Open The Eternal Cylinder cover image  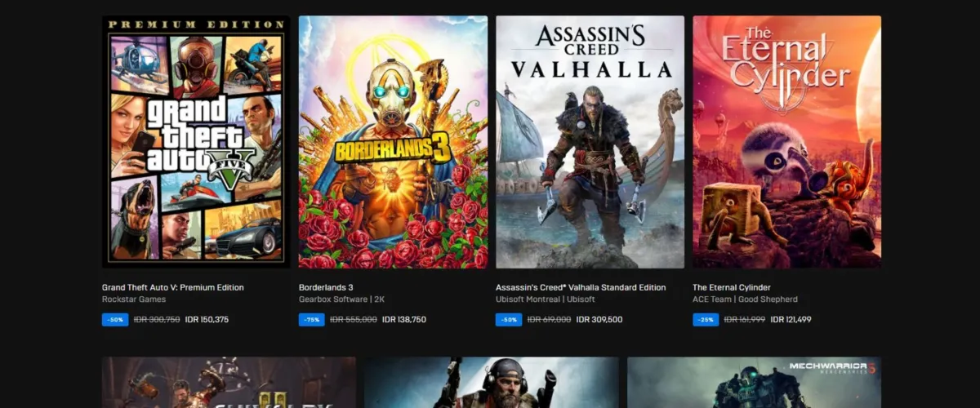tap(786, 142)
